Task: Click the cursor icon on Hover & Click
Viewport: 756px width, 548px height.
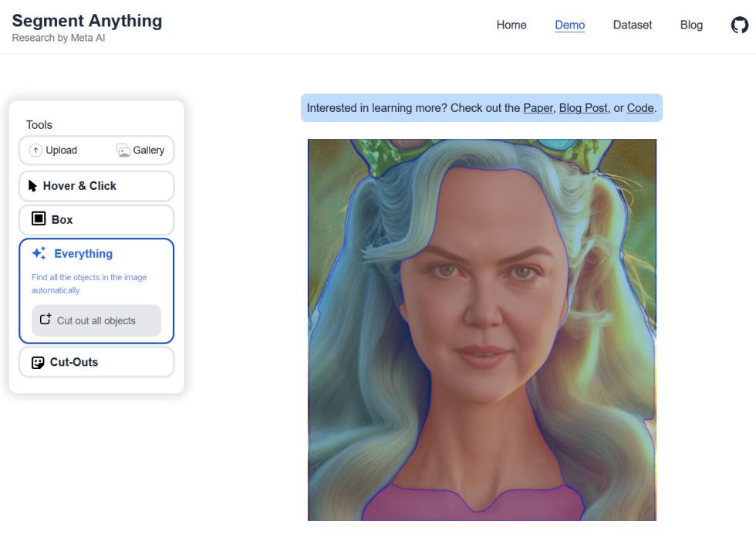Action: click(32, 185)
